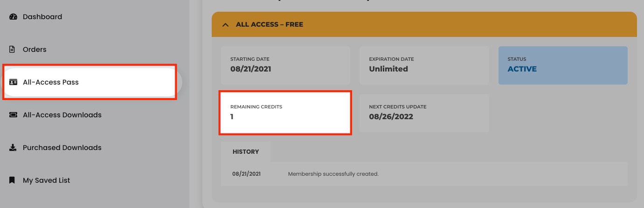This screenshot has height=208, width=644.
Task: Click the Purchased Downloads download icon
Action: point(13,148)
